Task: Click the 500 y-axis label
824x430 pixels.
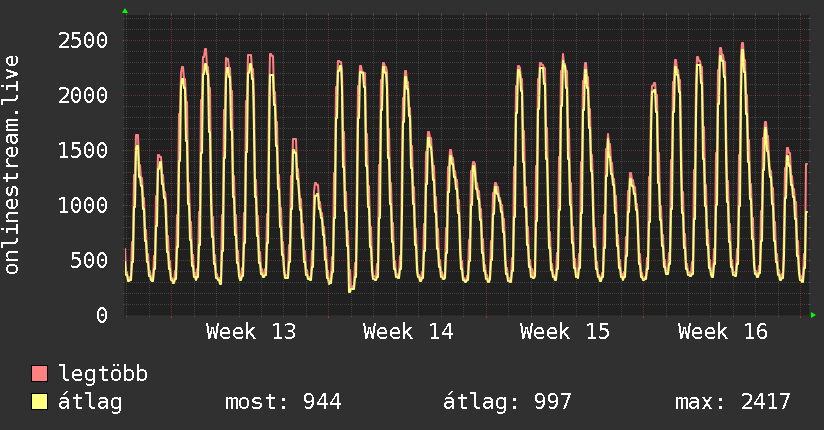Action: pos(89,260)
